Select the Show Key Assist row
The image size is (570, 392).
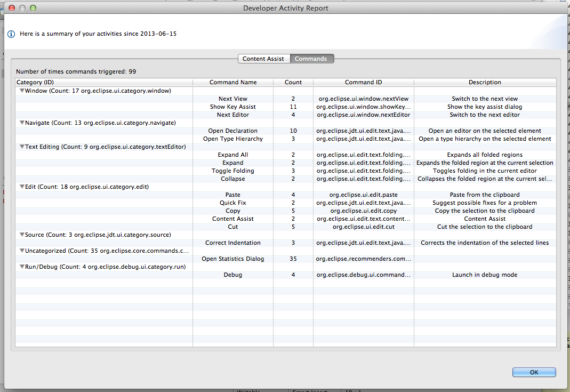[233, 107]
